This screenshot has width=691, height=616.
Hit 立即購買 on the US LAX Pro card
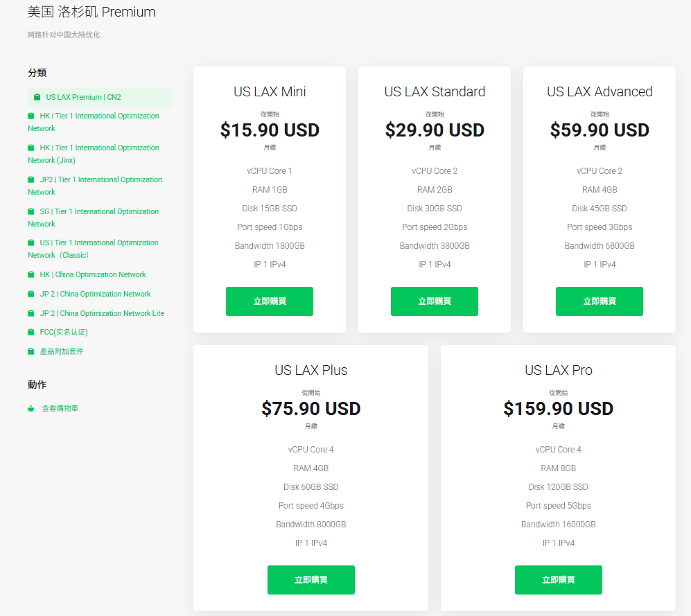click(x=558, y=580)
